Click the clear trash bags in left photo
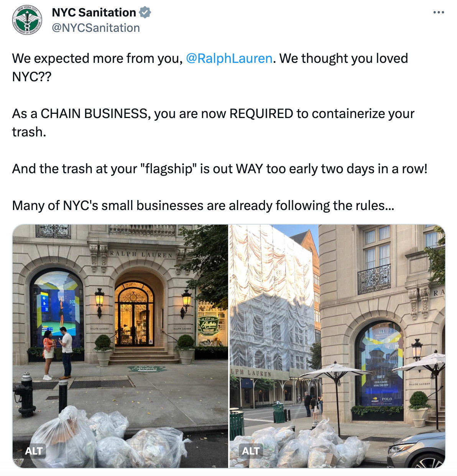Viewport: 457px width, 476px height. coord(109,439)
